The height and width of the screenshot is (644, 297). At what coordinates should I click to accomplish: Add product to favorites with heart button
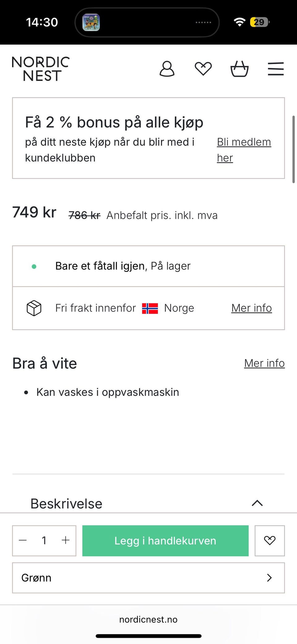click(269, 540)
